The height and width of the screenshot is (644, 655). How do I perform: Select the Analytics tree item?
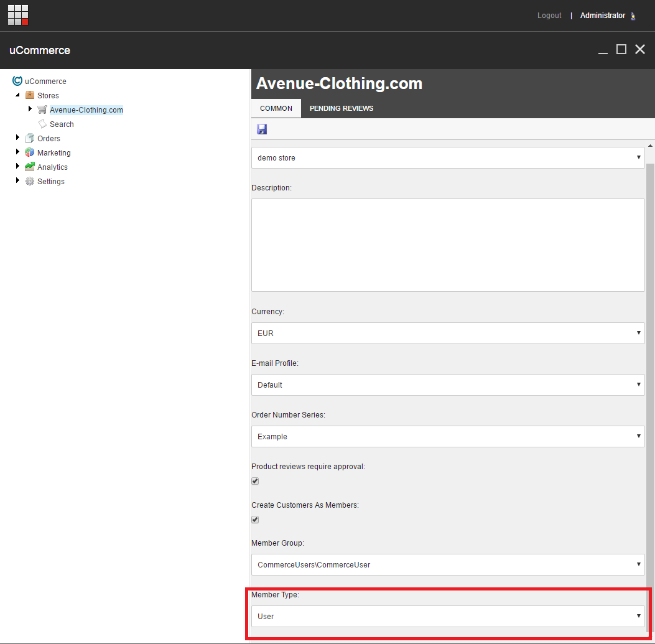click(52, 167)
